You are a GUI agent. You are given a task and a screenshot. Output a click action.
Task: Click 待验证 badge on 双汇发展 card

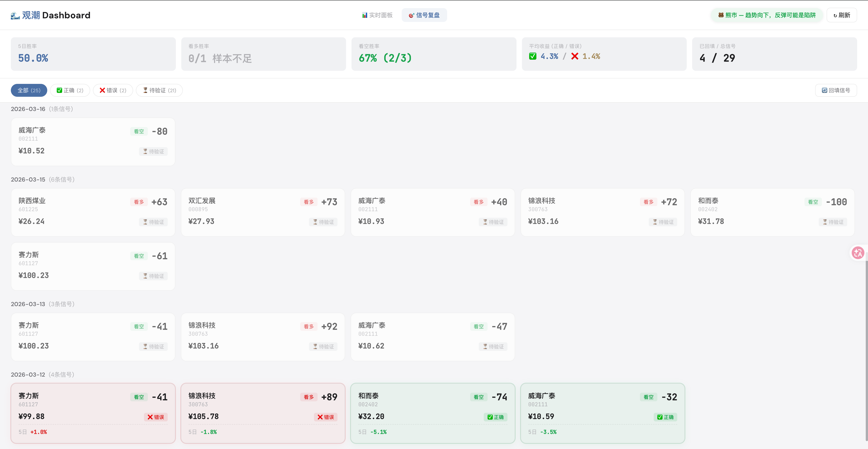[323, 222]
